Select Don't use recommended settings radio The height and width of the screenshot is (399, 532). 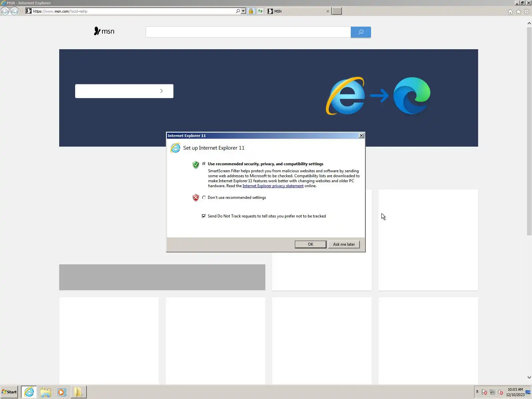coord(204,198)
